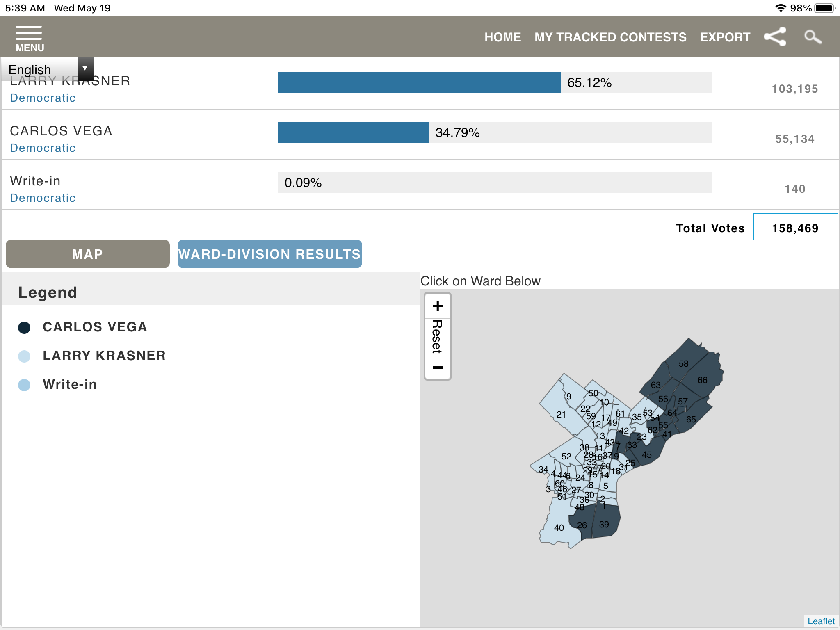Click the Write-in legend dot
840x630 pixels.
click(x=24, y=385)
